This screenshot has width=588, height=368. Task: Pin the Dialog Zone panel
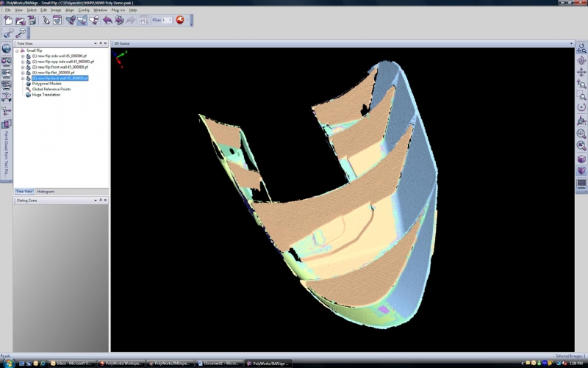(x=100, y=200)
